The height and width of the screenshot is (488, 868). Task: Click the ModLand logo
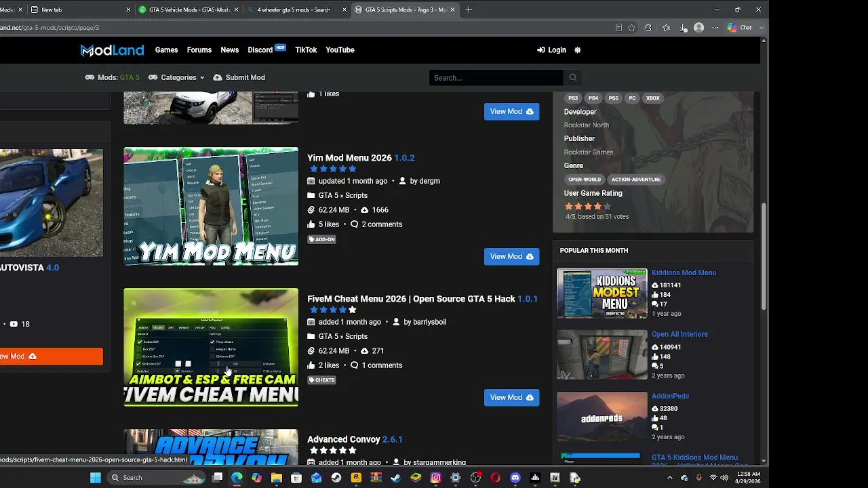[x=113, y=50]
